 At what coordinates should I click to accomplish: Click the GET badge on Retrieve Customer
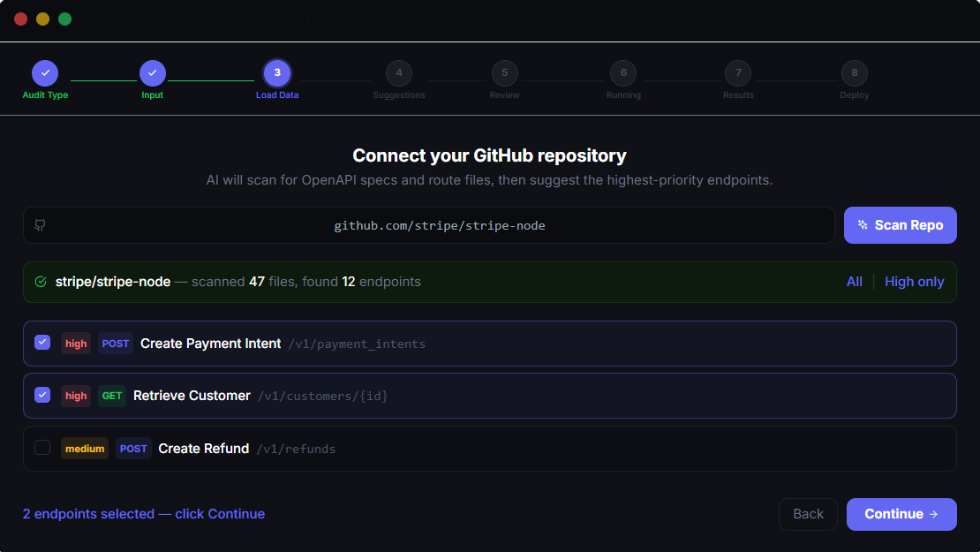pyautogui.click(x=112, y=396)
